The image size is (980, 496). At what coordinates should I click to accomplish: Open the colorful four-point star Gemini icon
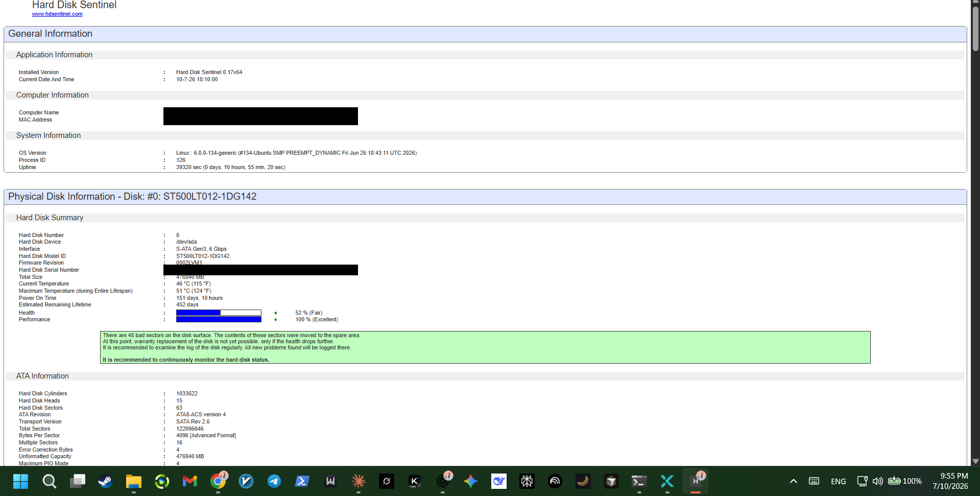(471, 481)
